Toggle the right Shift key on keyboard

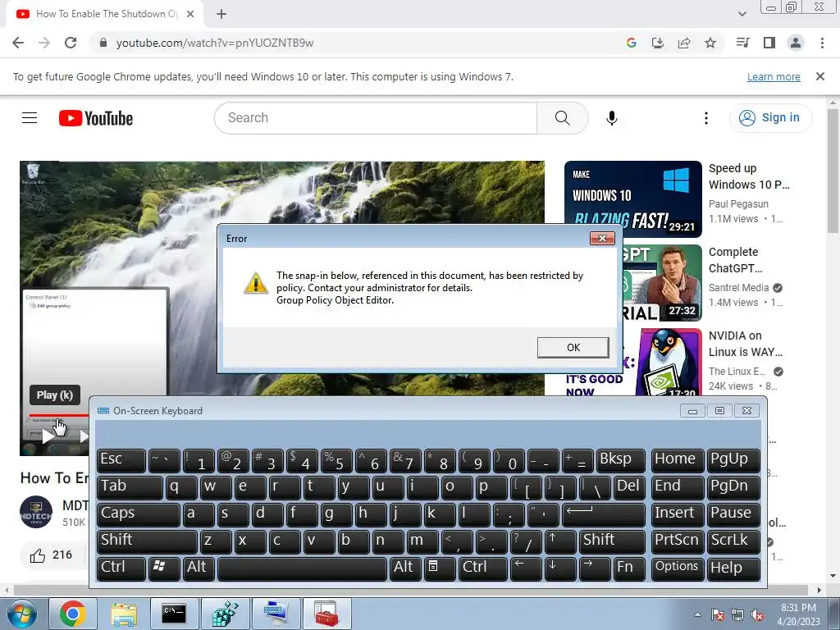point(612,541)
